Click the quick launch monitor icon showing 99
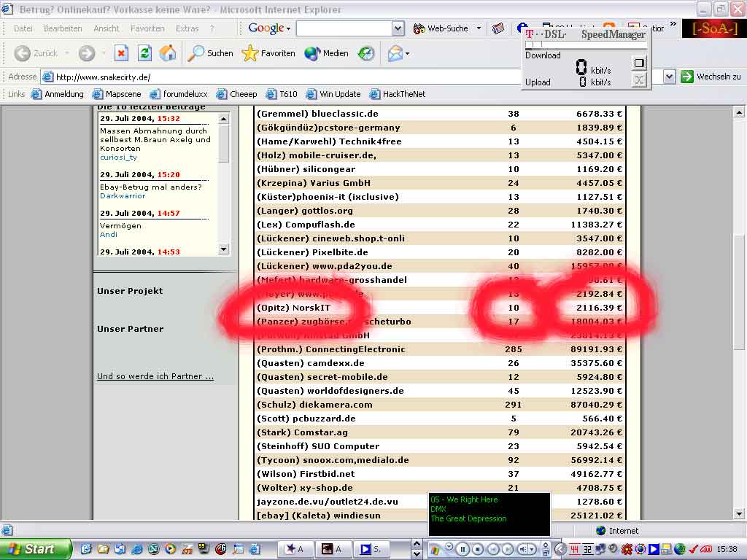 point(204,548)
